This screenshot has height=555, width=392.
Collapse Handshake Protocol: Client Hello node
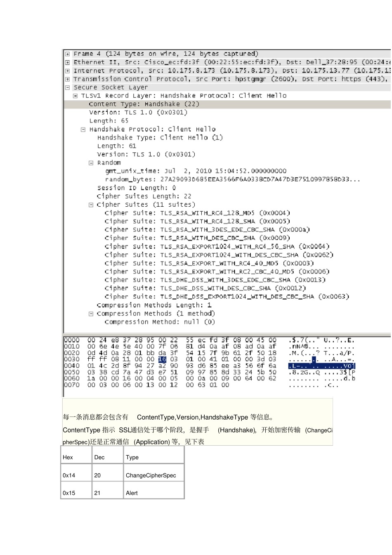point(83,129)
